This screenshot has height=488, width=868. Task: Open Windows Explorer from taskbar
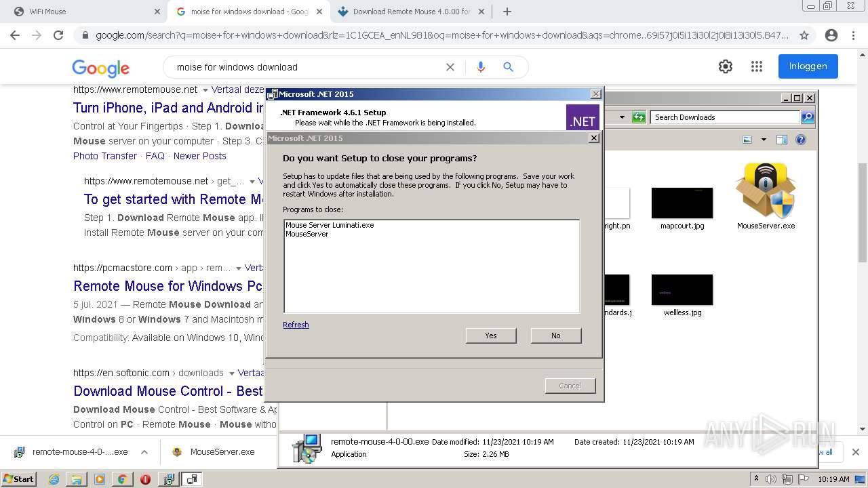pos(77,479)
